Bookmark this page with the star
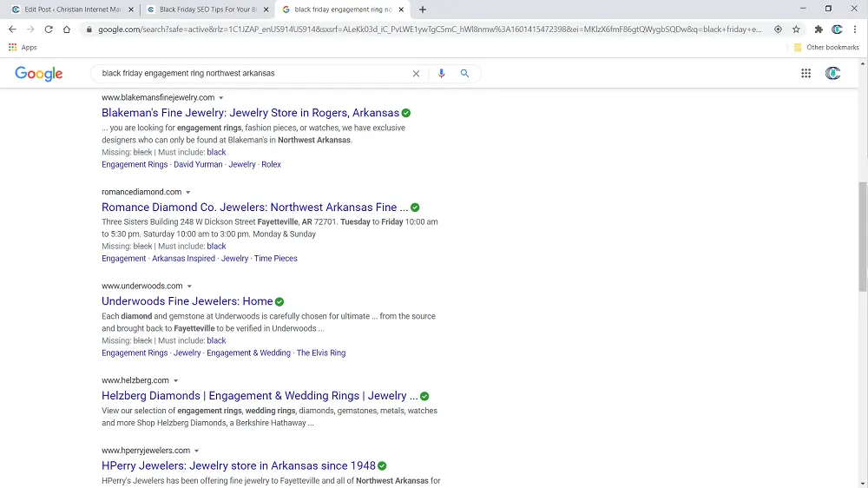Viewport: 868px width, 488px height. pos(796,30)
